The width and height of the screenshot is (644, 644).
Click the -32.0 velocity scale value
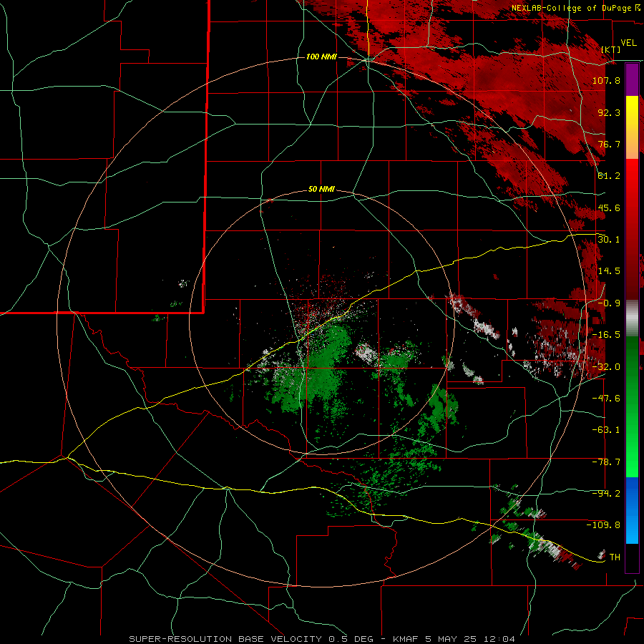(606, 367)
